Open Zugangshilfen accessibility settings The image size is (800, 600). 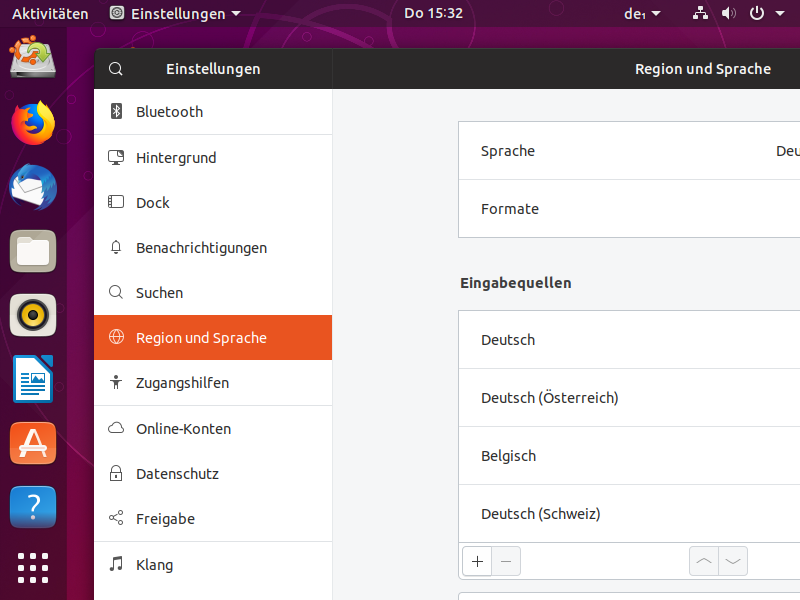[x=182, y=383]
